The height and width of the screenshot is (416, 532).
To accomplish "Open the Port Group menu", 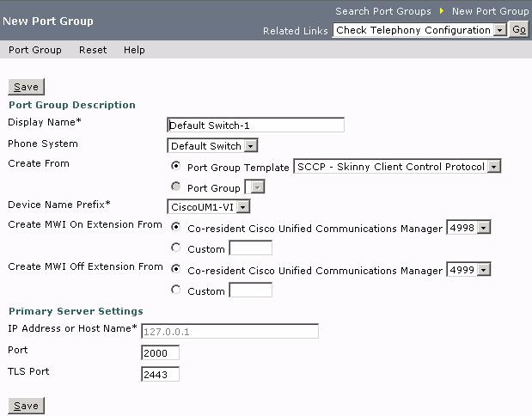I will coord(35,50).
